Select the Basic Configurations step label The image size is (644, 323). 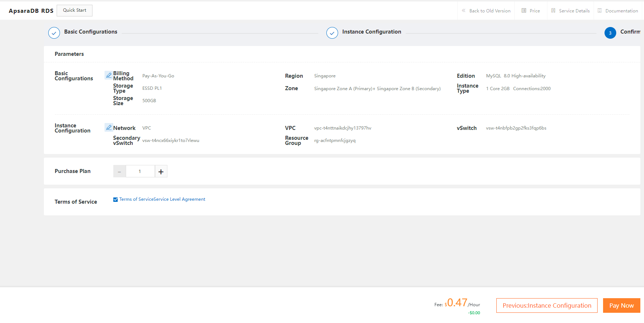tap(91, 32)
